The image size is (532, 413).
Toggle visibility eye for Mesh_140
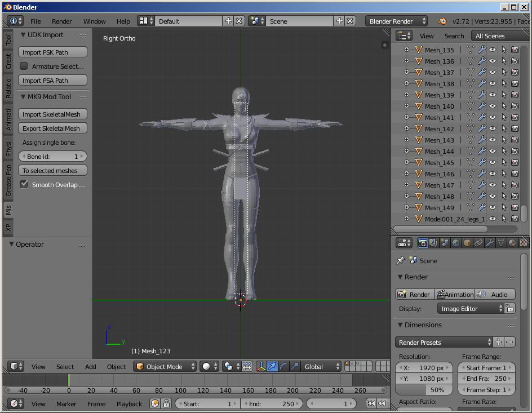492,106
